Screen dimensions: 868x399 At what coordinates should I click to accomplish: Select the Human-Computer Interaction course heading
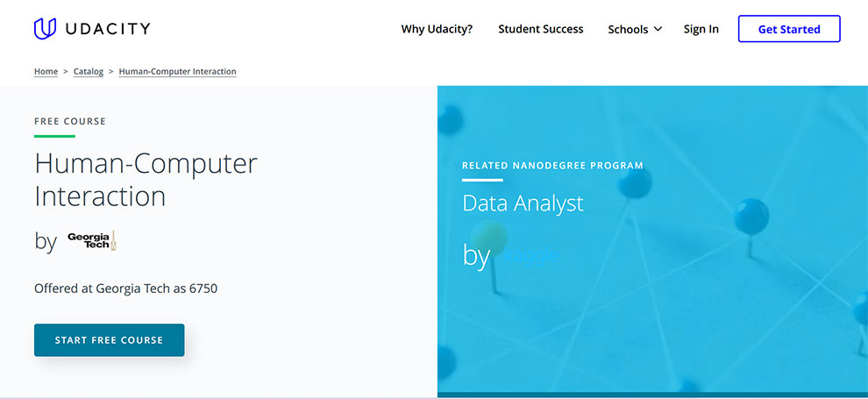[146, 179]
